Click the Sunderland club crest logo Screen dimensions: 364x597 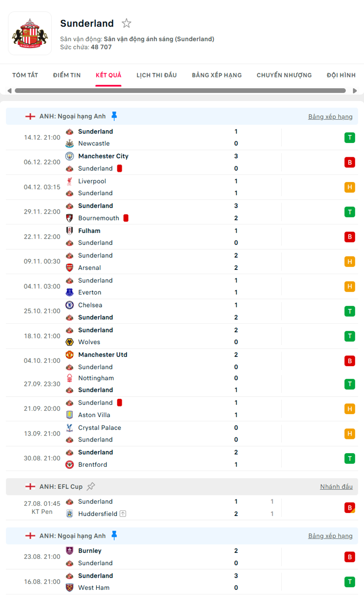tap(30, 33)
